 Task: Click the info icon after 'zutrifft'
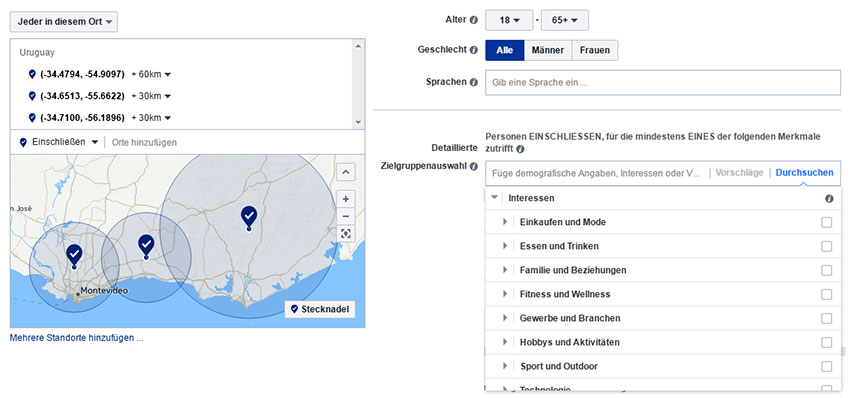520,149
